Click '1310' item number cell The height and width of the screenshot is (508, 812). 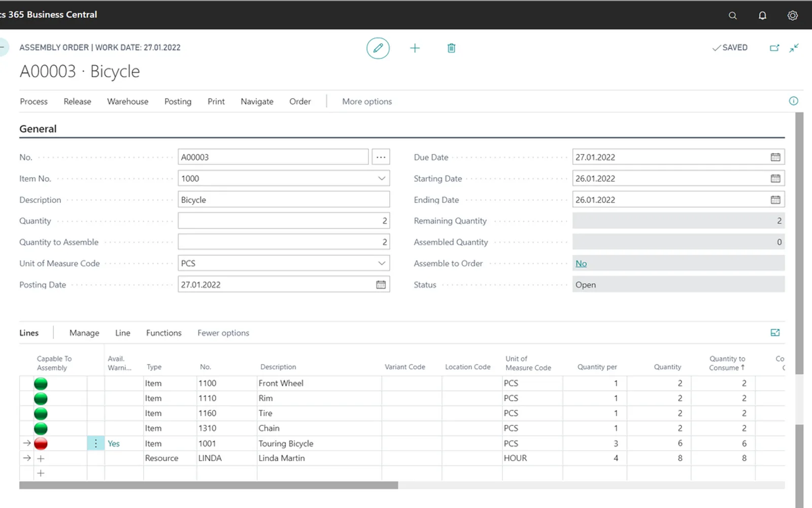point(227,428)
